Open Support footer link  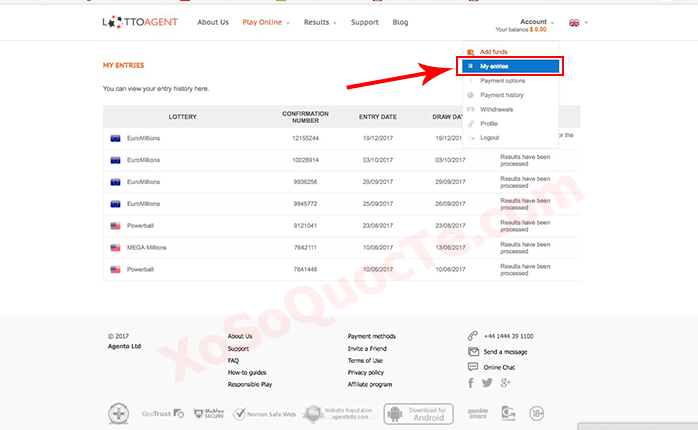coord(238,349)
